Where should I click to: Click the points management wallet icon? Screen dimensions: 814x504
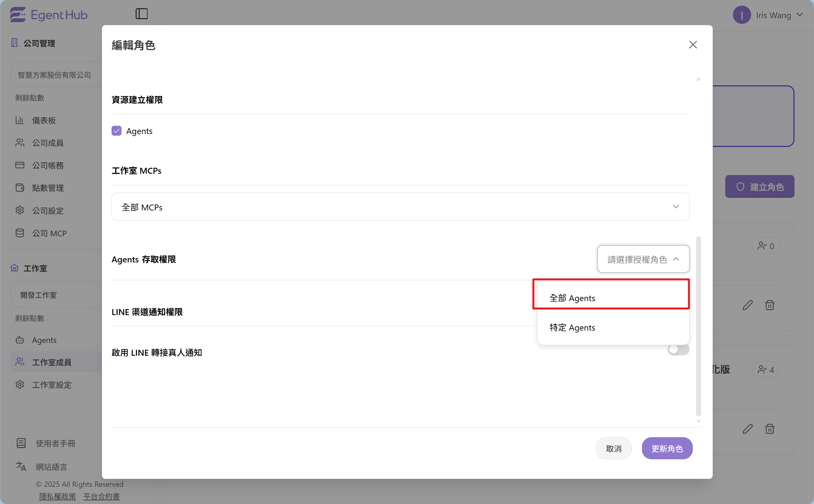tap(20, 188)
